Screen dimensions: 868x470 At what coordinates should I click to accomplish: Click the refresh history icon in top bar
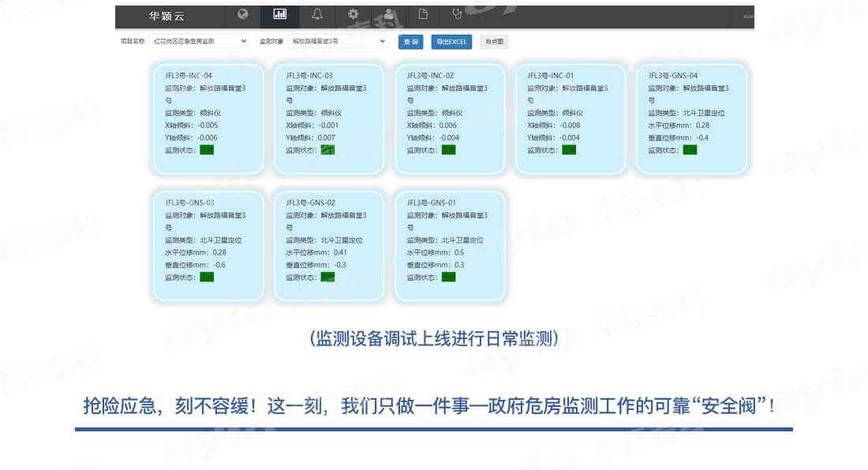pos(458,14)
